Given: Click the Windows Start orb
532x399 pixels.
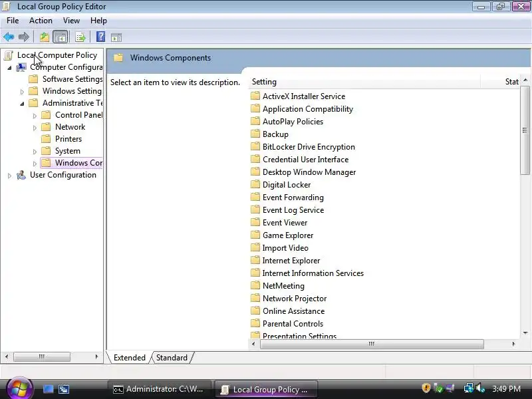Looking at the screenshot, I should (19, 388).
